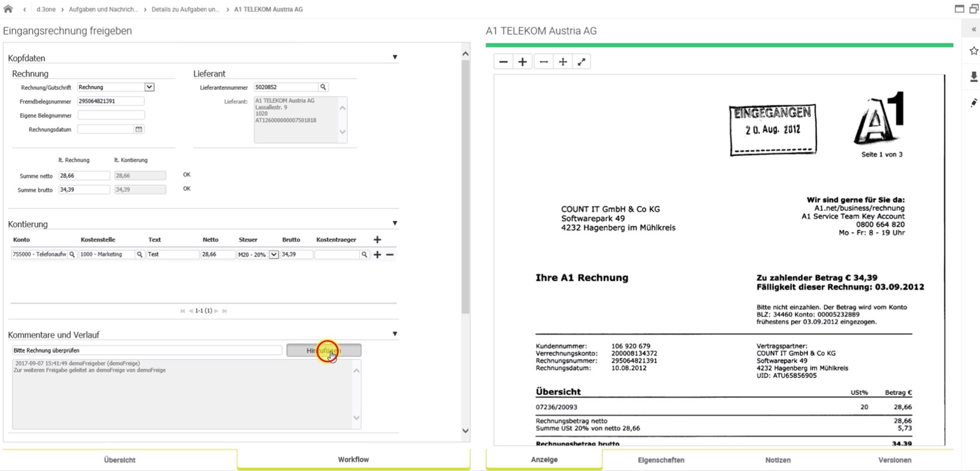Navigate back with the breadcrumb arrow
This screenshot has width=980, height=471.
pyautogui.click(x=25, y=10)
